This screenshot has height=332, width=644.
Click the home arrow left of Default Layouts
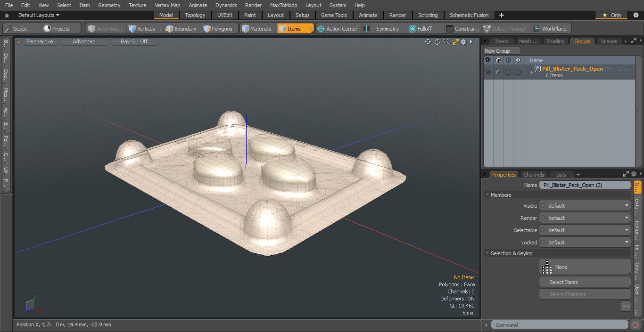tap(7, 15)
